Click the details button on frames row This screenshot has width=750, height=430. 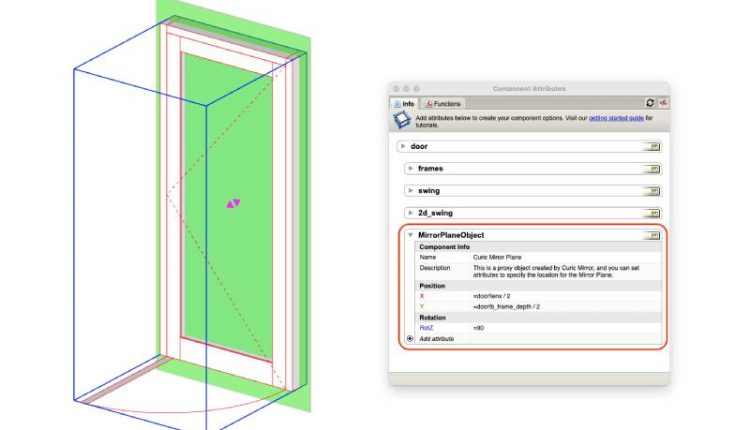click(652, 168)
